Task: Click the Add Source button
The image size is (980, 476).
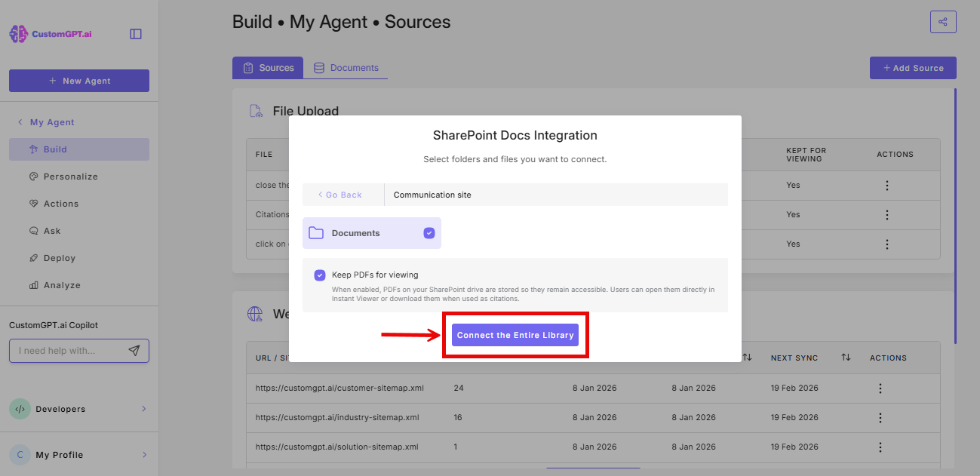Action: tap(913, 68)
